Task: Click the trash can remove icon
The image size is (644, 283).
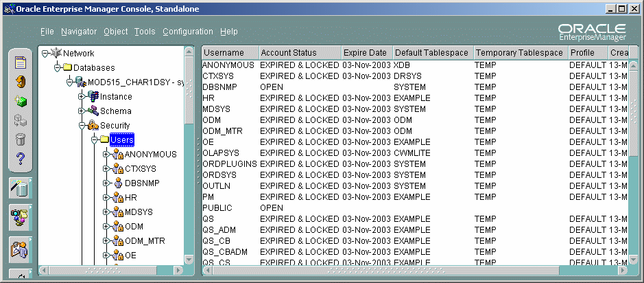Action: pos(21,139)
